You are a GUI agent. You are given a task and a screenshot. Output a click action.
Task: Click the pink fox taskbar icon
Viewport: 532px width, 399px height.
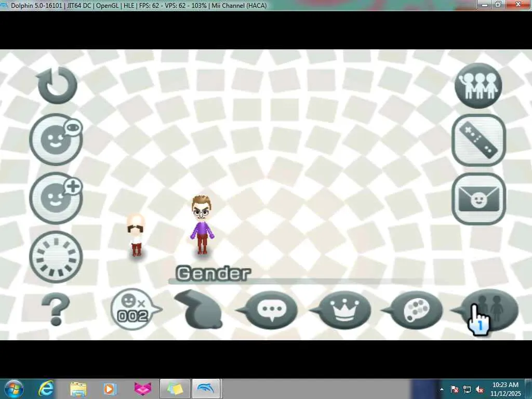[143, 389]
